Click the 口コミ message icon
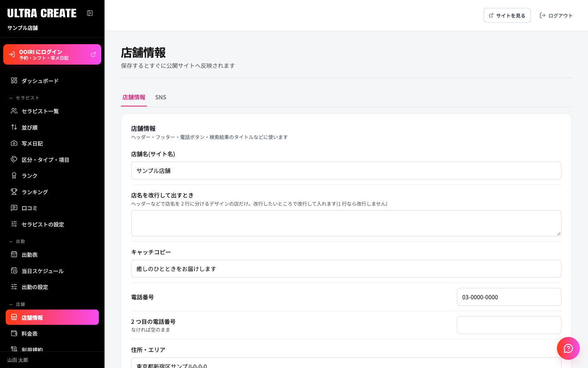The height and width of the screenshot is (368, 588). [x=14, y=208]
